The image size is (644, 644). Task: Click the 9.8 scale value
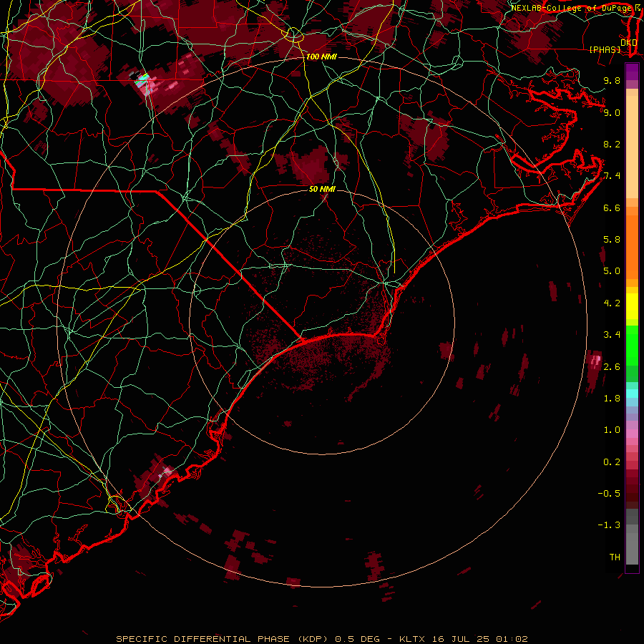[612, 80]
